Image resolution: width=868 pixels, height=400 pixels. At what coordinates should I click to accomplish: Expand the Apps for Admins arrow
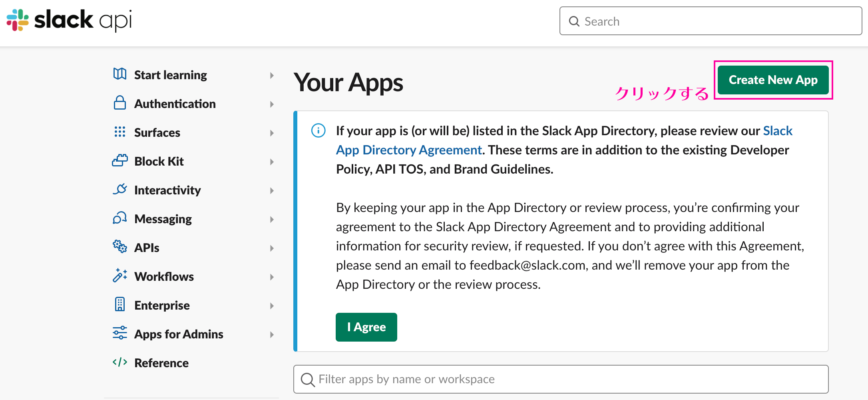(272, 334)
